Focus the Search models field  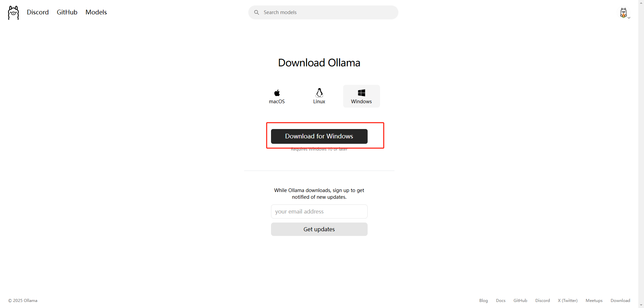323,12
